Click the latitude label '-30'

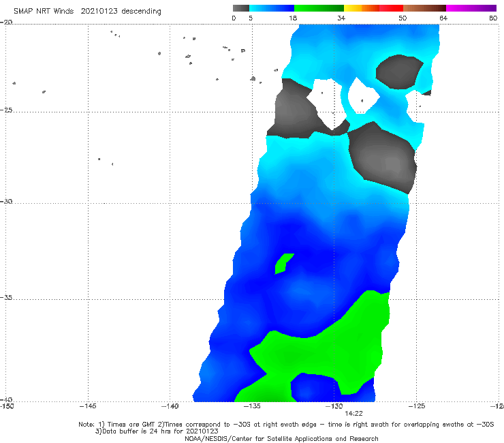6,201
